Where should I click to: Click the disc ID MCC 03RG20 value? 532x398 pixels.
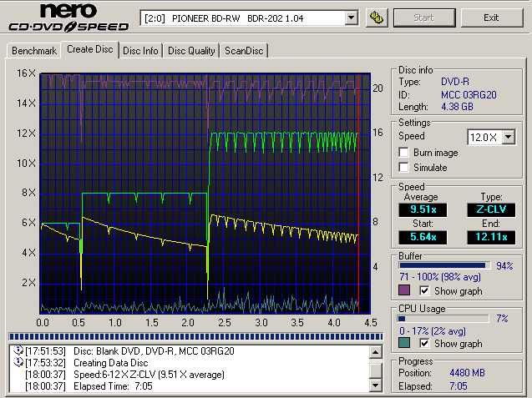469,94
